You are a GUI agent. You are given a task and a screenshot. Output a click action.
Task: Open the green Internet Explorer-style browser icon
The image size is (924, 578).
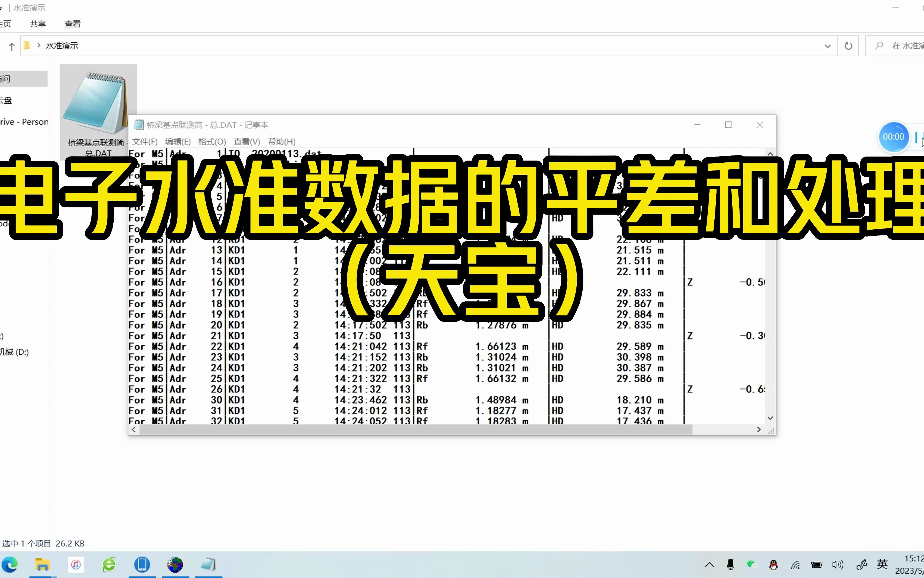(x=109, y=565)
